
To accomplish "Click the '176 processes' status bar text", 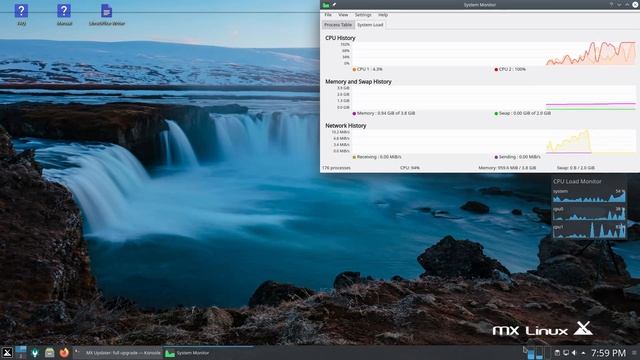I will [x=336, y=168].
